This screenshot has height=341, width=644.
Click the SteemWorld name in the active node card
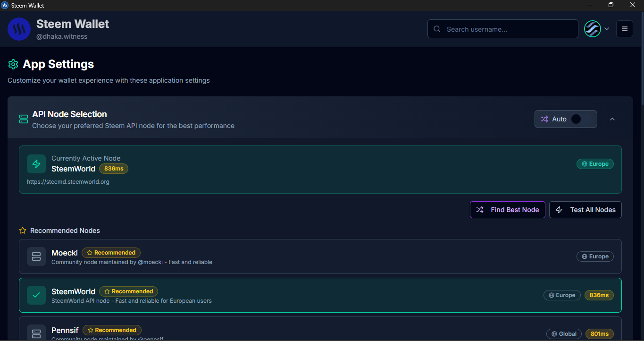pyautogui.click(x=73, y=169)
